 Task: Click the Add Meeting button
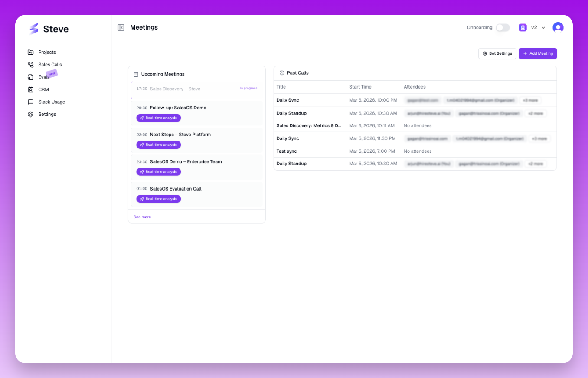[538, 53]
